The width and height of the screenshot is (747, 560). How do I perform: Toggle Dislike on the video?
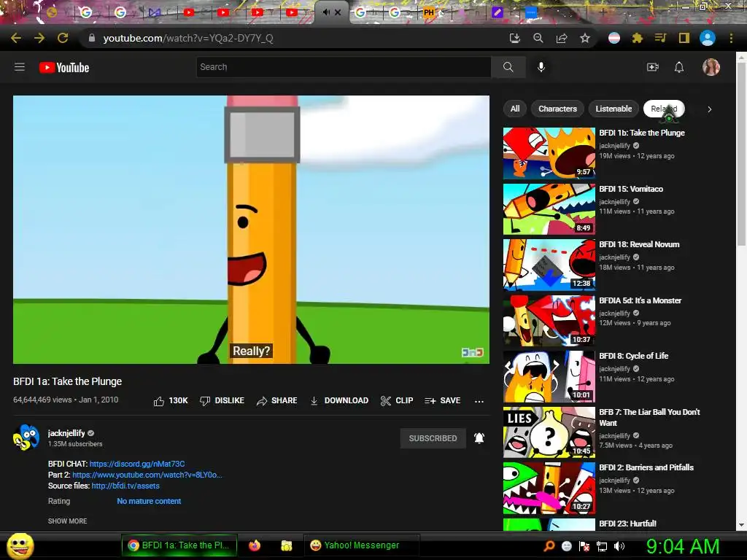coord(222,401)
